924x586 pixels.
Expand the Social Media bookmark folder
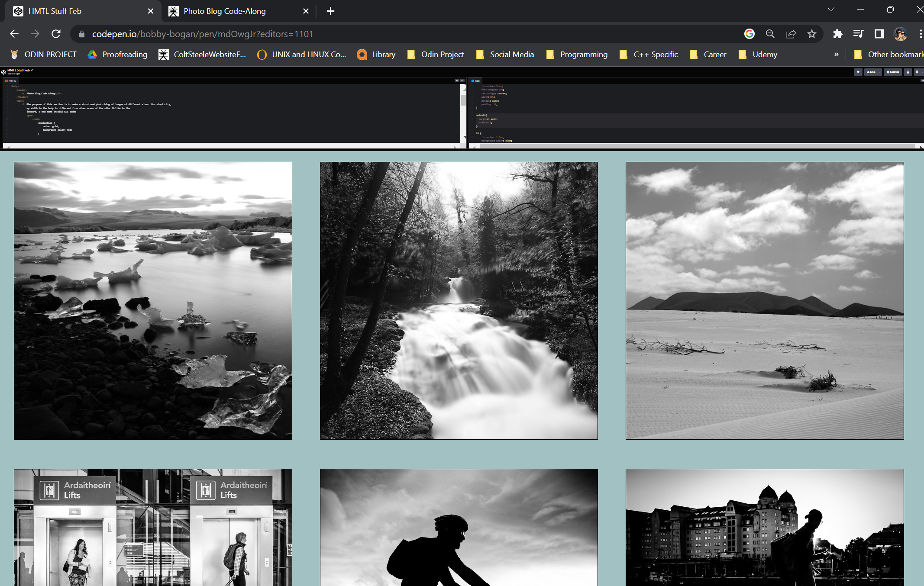click(505, 54)
